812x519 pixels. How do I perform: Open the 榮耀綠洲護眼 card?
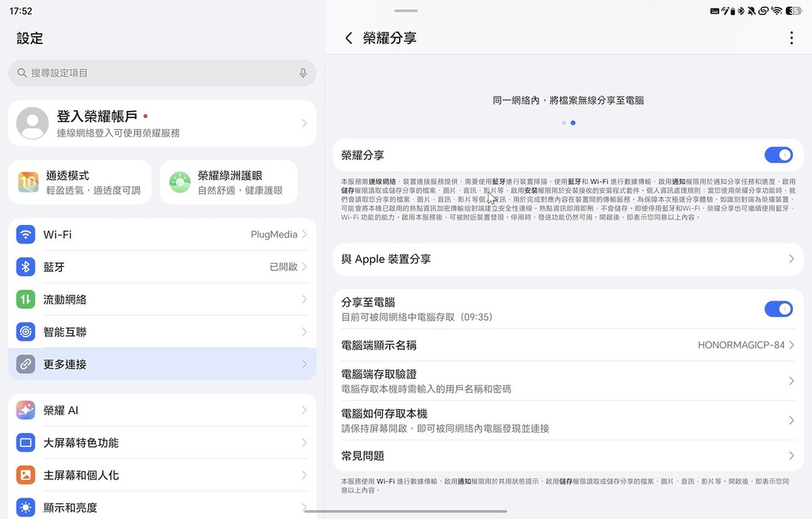click(228, 182)
